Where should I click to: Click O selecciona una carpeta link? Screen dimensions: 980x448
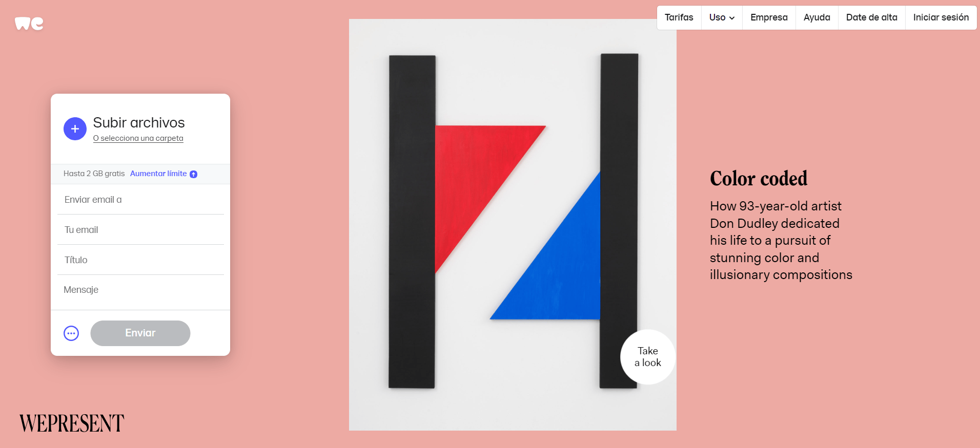[138, 138]
